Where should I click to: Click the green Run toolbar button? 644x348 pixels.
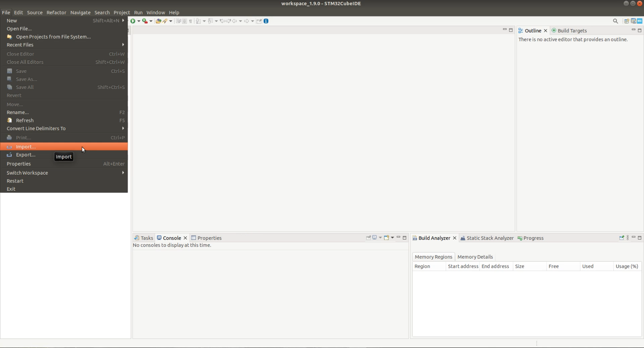133,21
